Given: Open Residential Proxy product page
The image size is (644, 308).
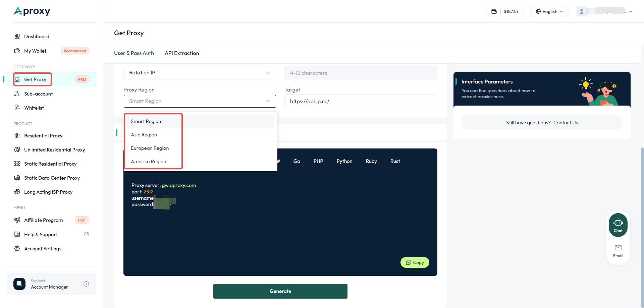Looking at the screenshot, I should coord(43,136).
